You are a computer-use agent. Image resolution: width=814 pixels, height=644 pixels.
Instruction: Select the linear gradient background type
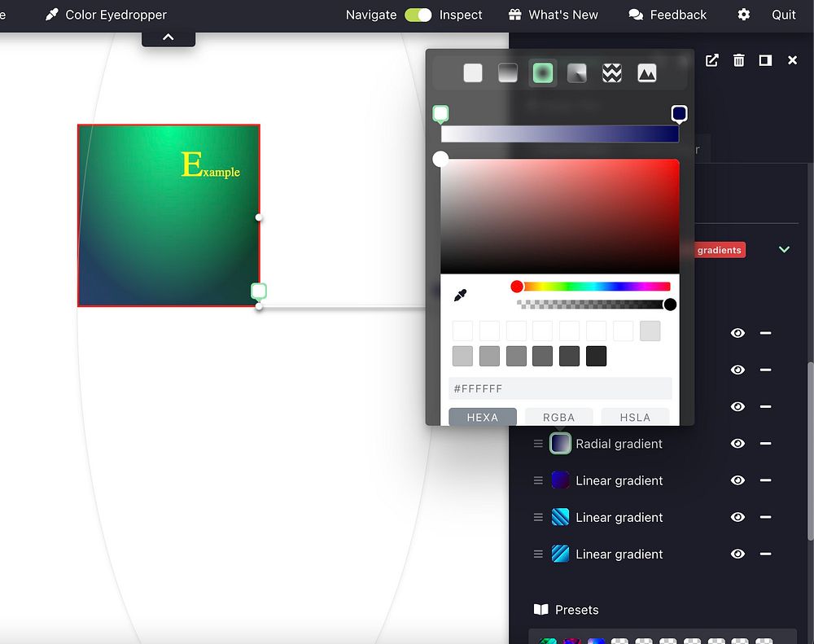[508, 72]
